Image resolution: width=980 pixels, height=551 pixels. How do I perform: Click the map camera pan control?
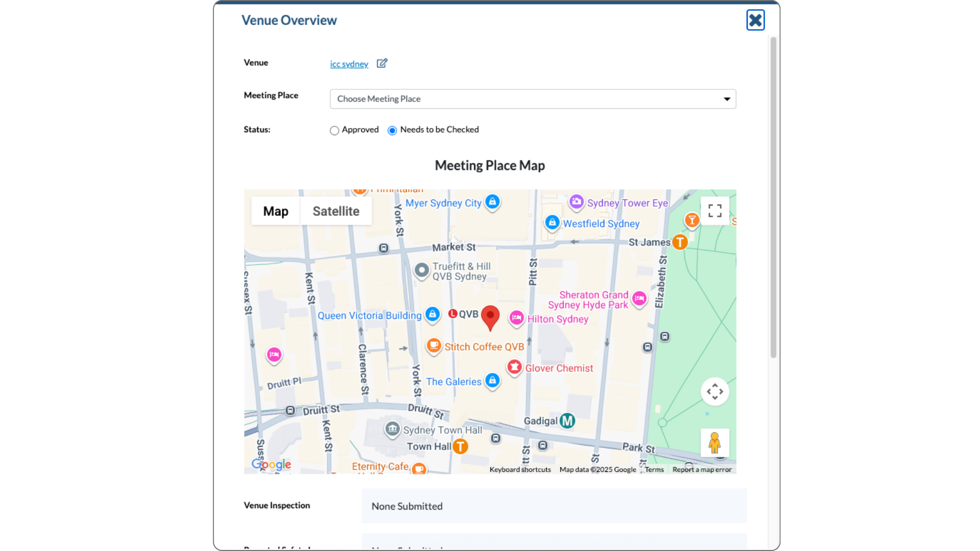[715, 392]
